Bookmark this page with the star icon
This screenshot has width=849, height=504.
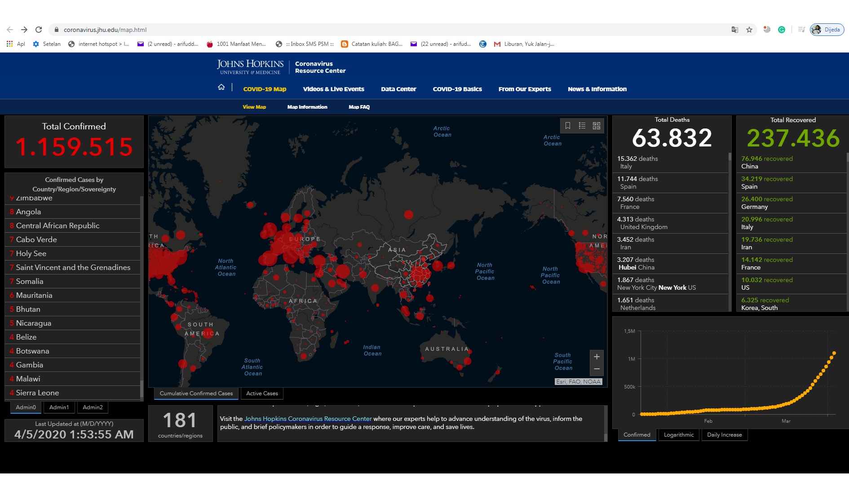point(749,30)
